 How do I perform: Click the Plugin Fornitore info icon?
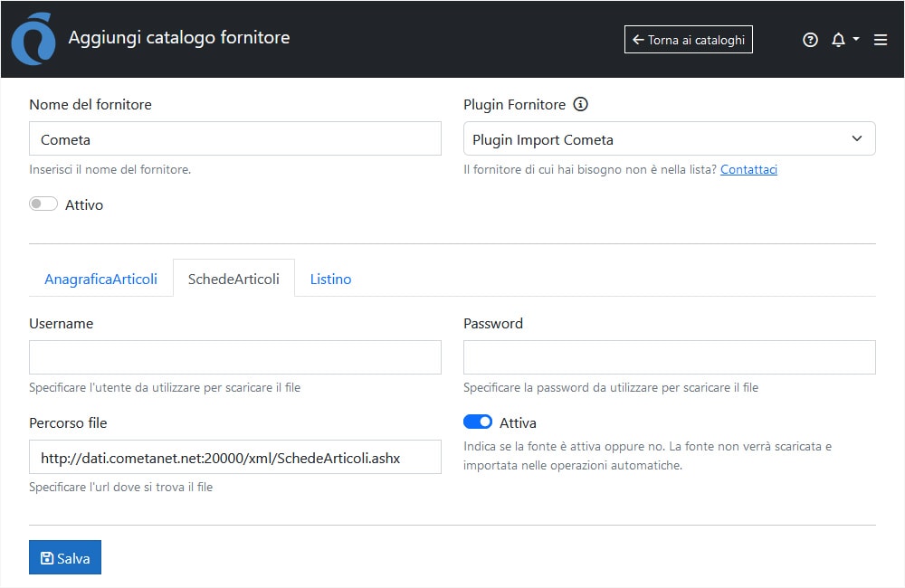coord(581,104)
